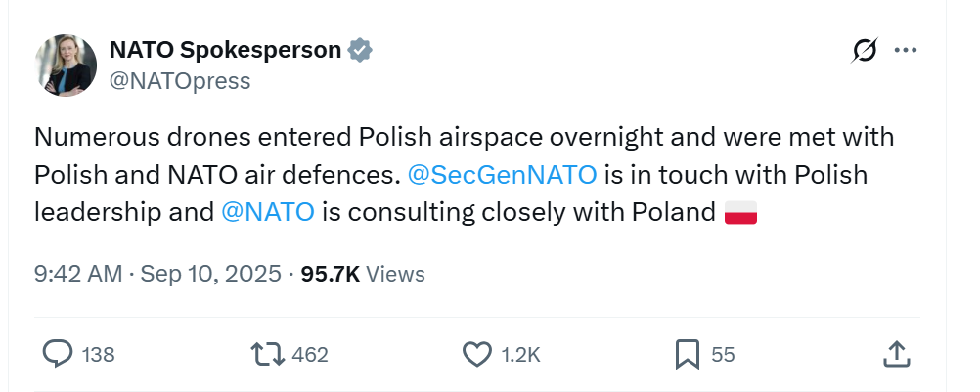Viewport: 980px width, 392px height.
Task: Click the 138 replies count
Action: pos(98,355)
